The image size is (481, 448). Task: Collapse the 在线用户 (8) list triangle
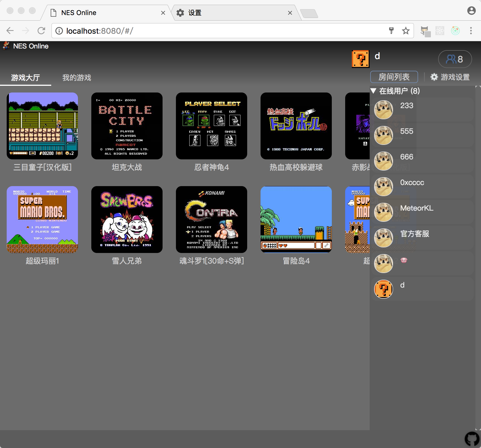click(x=374, y=91)
